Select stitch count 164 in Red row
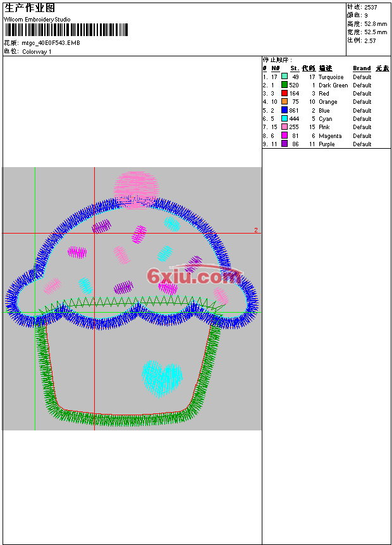Viewport: 392px width, 545px height. [294, 94]
